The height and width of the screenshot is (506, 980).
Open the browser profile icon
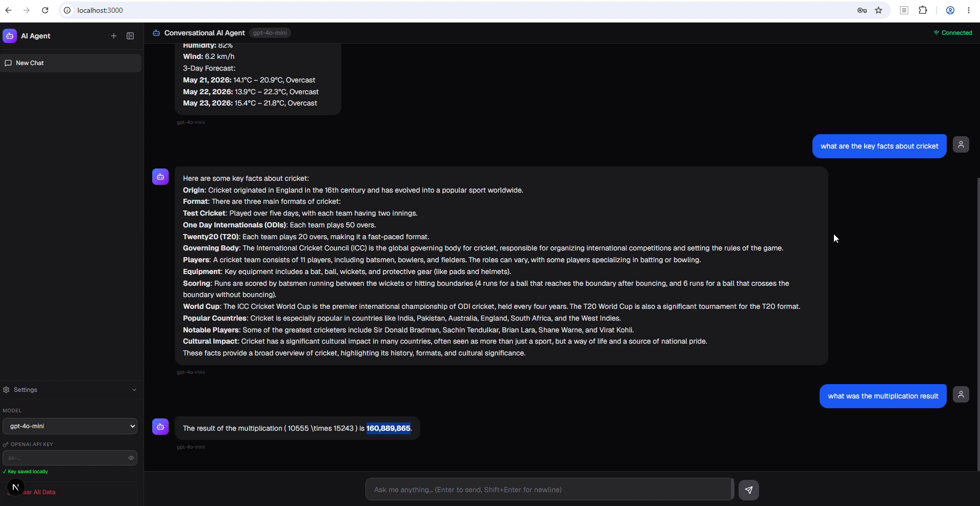tap(950, 10)
